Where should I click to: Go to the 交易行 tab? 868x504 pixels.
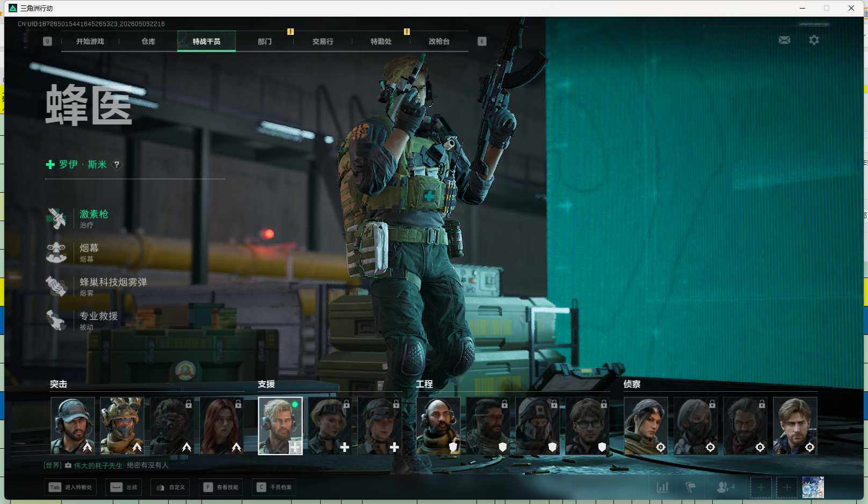[323, 41]
